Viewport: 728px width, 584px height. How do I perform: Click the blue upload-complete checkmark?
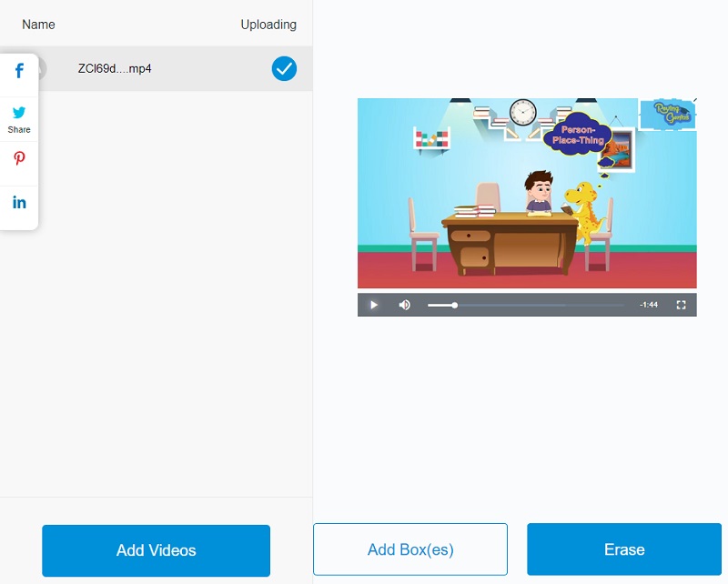click(x=284, y=68)
